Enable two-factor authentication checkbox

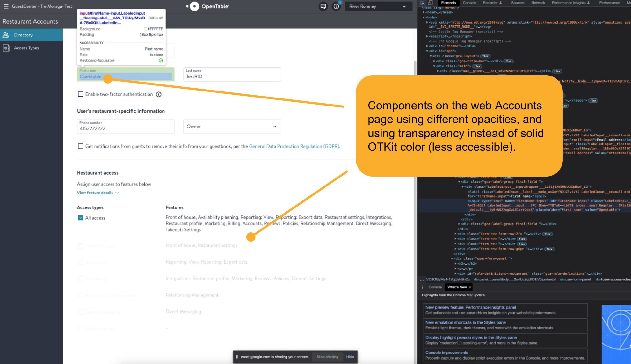point(81,94)
